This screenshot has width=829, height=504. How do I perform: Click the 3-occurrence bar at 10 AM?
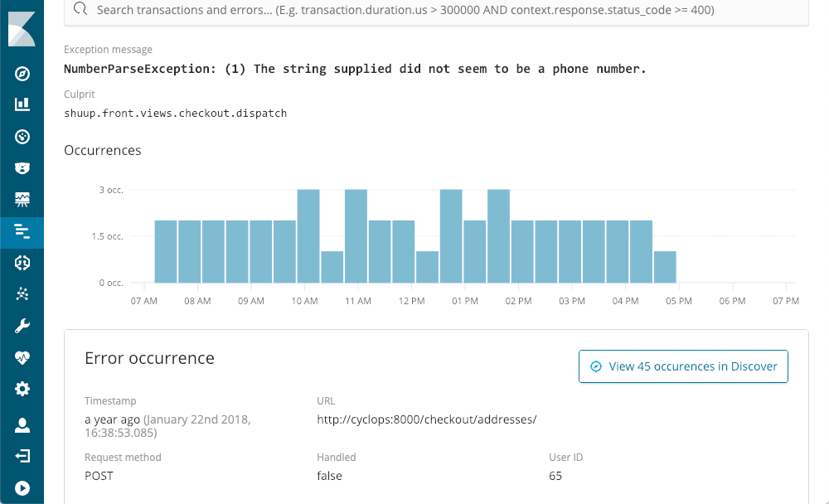click(x=308, y=236)
